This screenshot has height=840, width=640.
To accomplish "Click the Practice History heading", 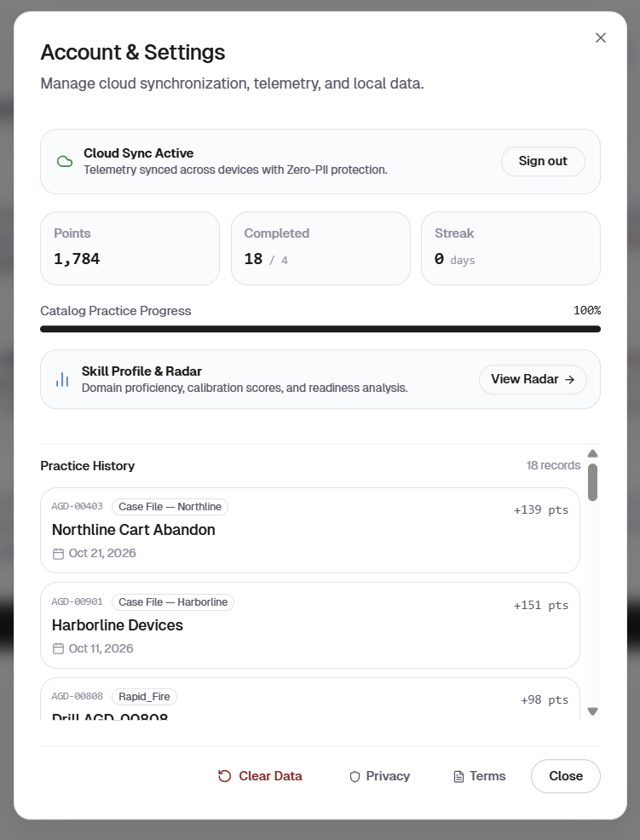I will click(x=88, y=466).
